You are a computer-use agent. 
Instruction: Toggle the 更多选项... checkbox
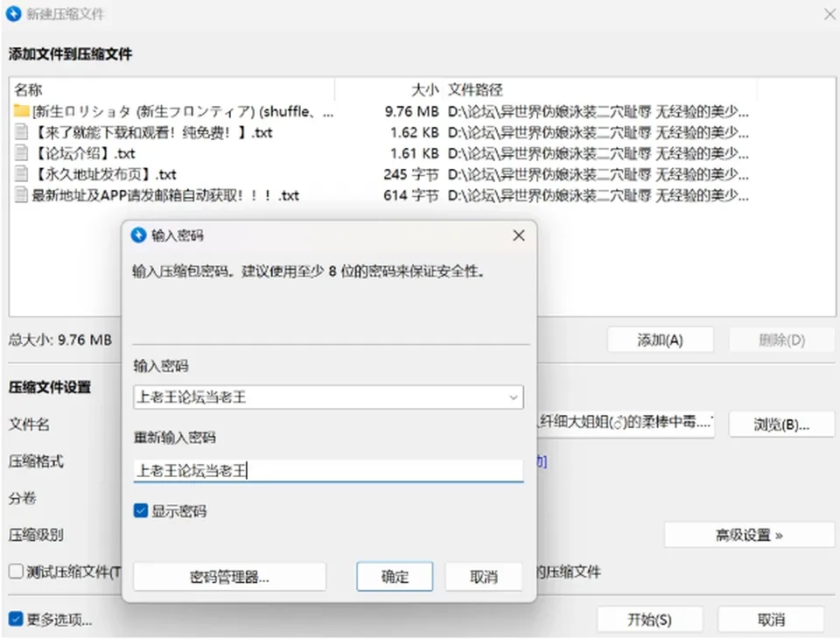tap(16, 619)
